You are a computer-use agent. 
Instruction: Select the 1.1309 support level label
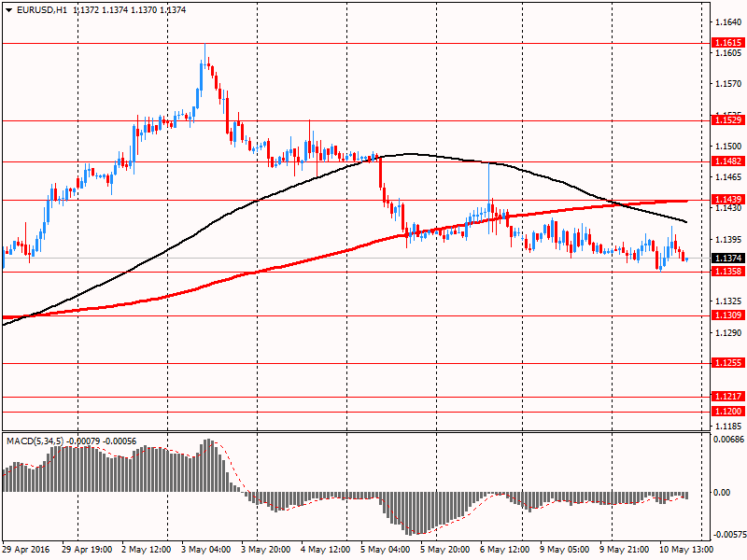(x=728, y=315)
